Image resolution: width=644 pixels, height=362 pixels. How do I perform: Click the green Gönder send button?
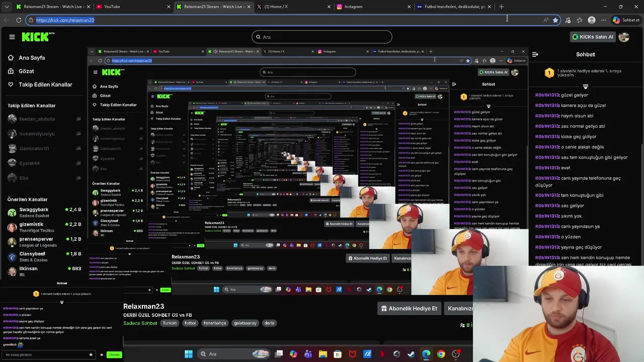(x=114, y=355)
